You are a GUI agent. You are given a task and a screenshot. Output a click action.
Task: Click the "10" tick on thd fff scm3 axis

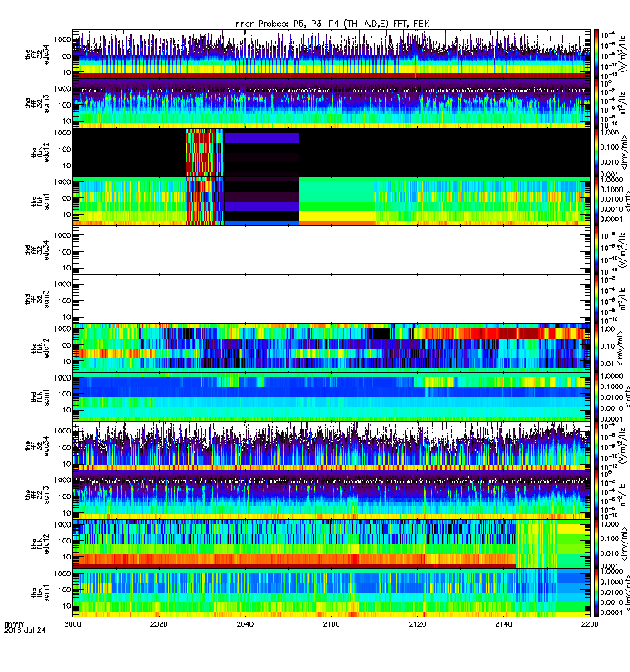[66, 318]
